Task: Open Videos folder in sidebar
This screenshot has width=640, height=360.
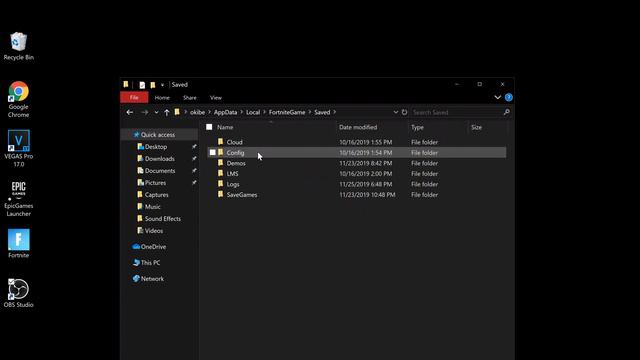Action: pyautogui.click(x=150, y=231)
